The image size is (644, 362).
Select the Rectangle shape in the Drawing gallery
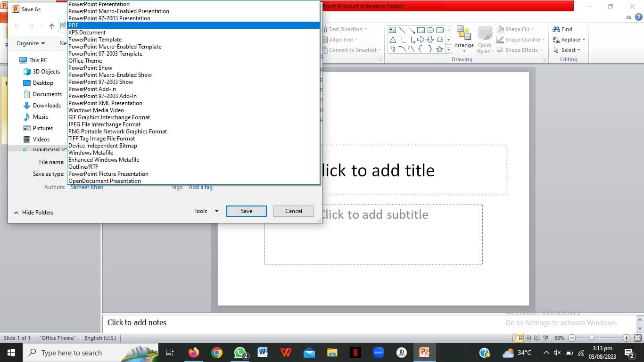click(x=421, y=30)
